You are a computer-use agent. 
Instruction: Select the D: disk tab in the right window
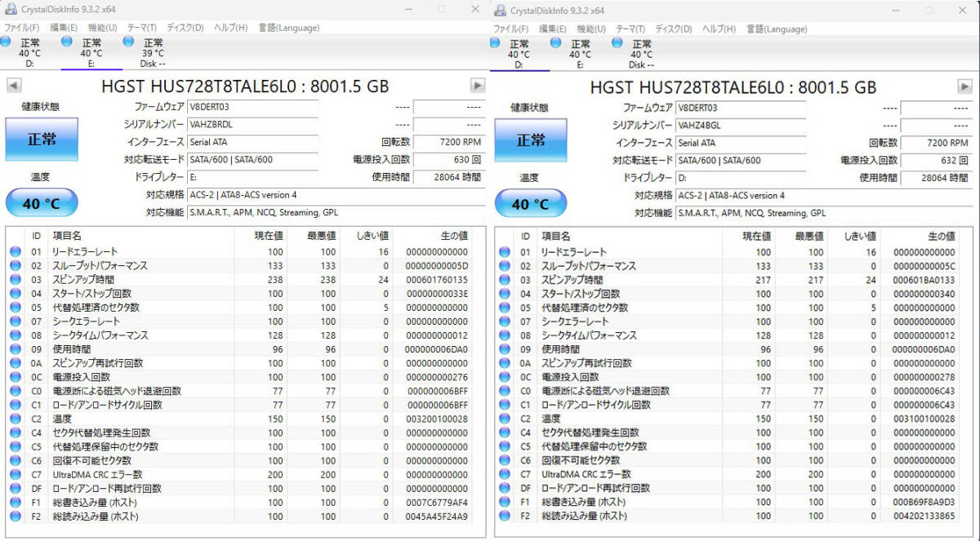(x=519, y=54)
